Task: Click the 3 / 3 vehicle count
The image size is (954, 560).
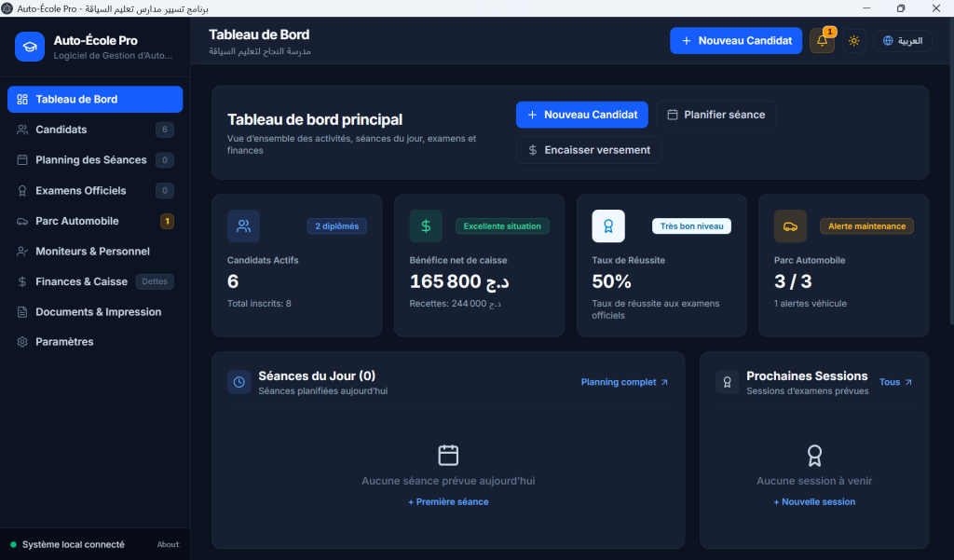Action: [x=793, y=281]
